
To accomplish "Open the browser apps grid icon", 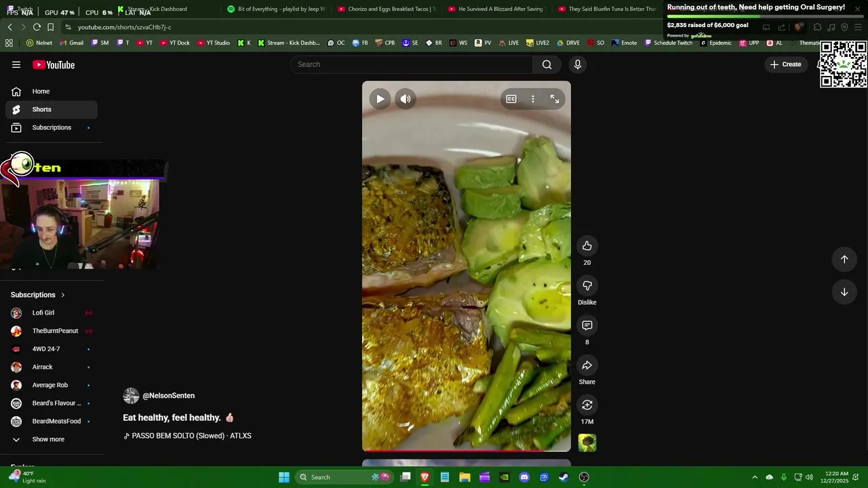I will [9, 43].
